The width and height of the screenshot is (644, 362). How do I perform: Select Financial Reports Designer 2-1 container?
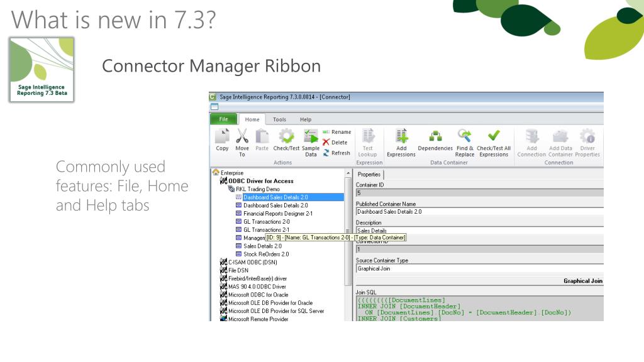(x=278, y=214)
